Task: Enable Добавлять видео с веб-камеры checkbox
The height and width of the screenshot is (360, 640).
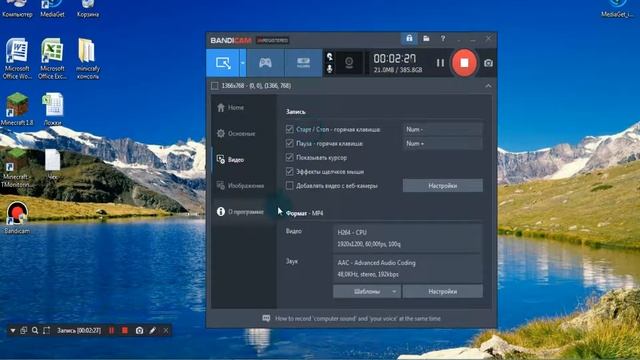Action: [x=289, y=186]
